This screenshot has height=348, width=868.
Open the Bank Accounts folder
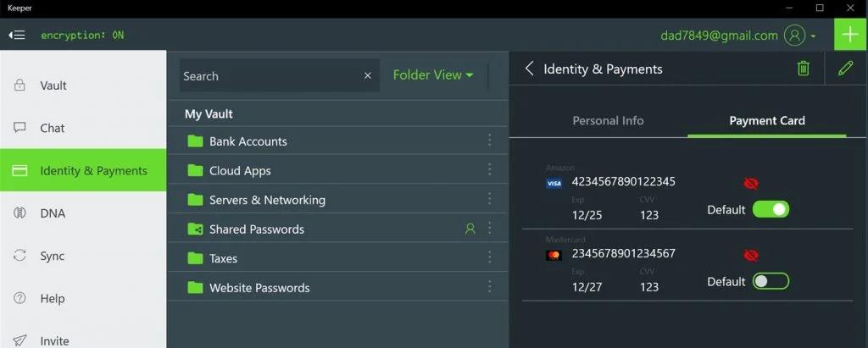point(337,141)
